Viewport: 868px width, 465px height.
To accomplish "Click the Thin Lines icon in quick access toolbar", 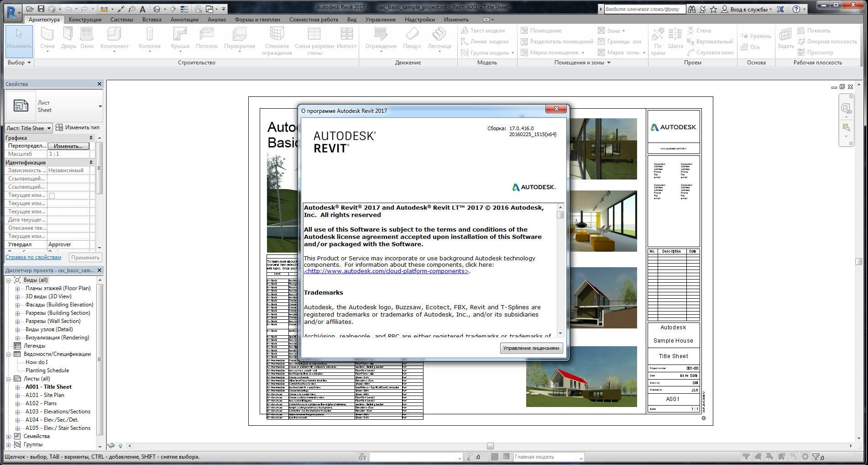I will tap(185, 9).
